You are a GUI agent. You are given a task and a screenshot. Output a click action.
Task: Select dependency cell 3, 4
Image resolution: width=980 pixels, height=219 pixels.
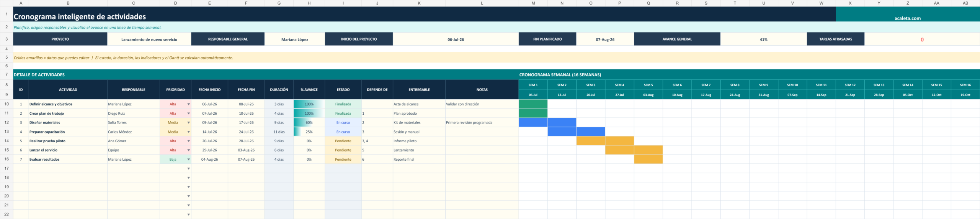point(377,141)
